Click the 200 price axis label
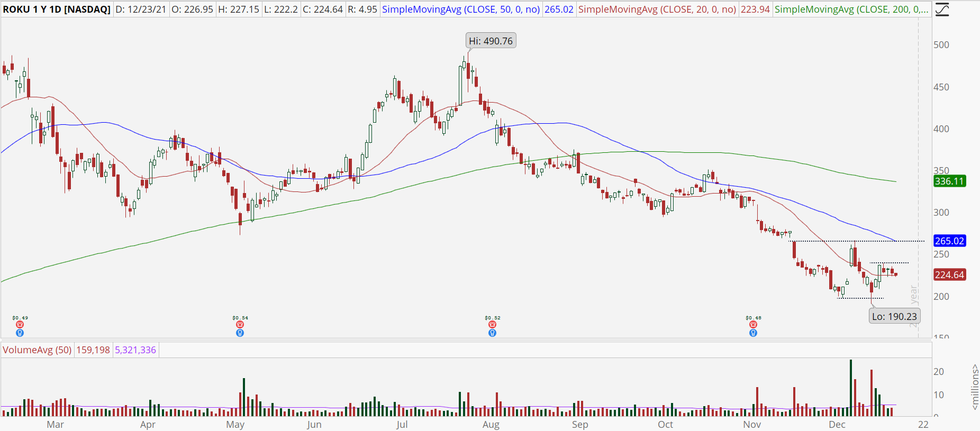 [x=941, y=297]
